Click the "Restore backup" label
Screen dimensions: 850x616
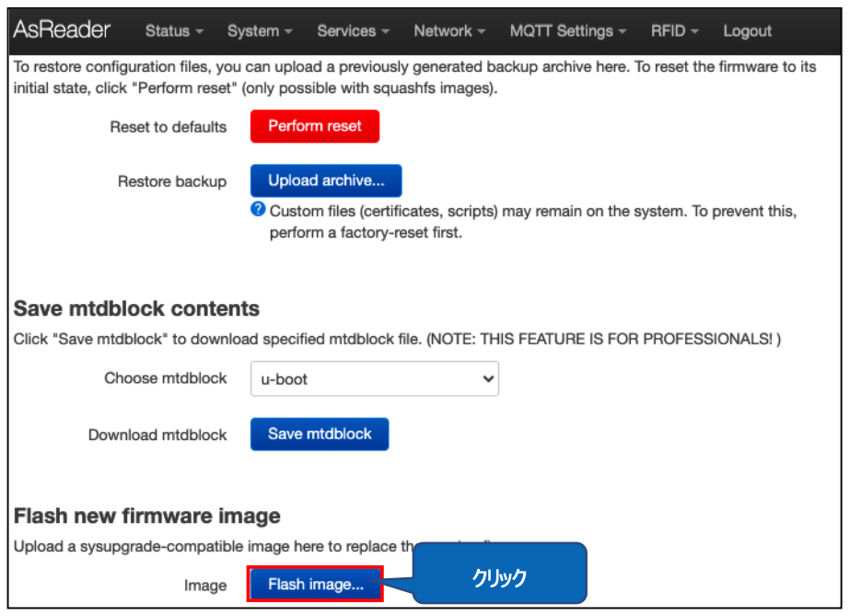pyautogui.click(x=171, y=181)
